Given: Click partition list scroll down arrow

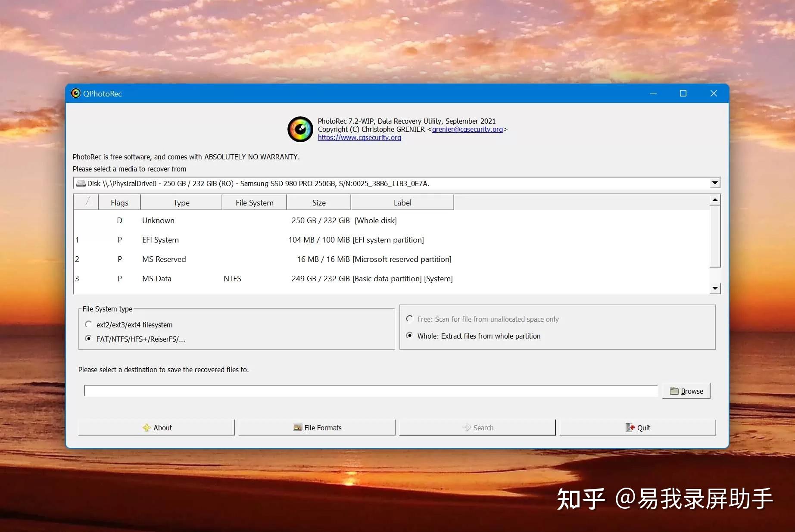Looking at the screenshot, I should click(715, 289).
